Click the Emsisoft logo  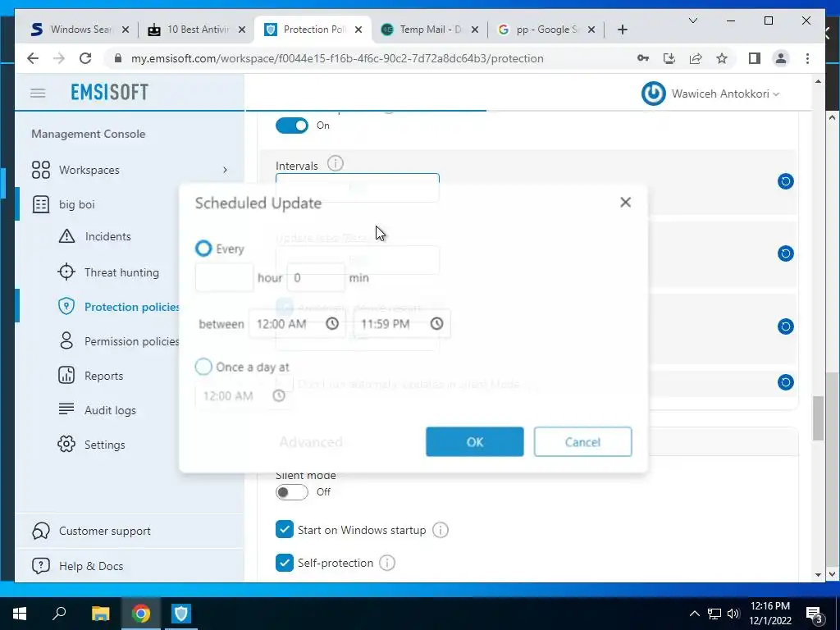[109, 92]
